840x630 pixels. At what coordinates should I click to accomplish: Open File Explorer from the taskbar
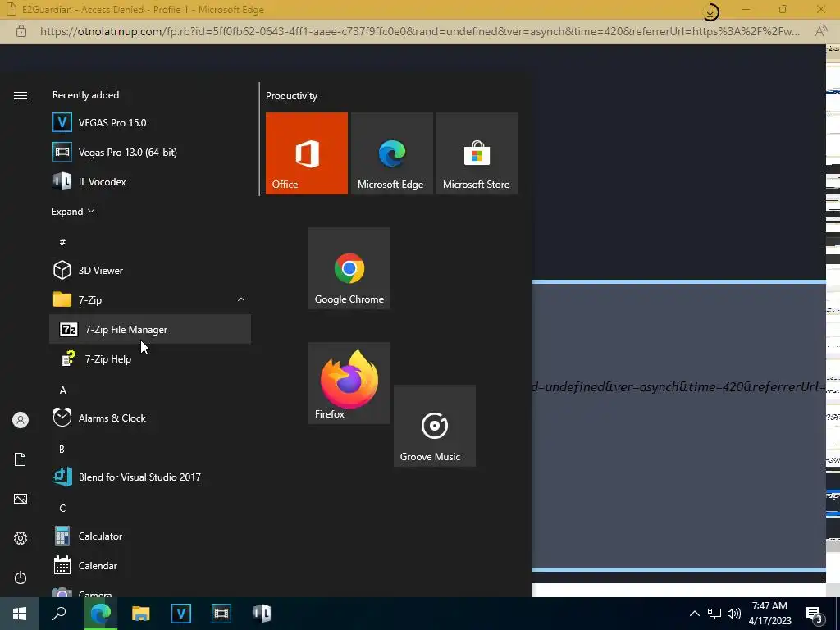pyautogui.click(x=140, y=614)
